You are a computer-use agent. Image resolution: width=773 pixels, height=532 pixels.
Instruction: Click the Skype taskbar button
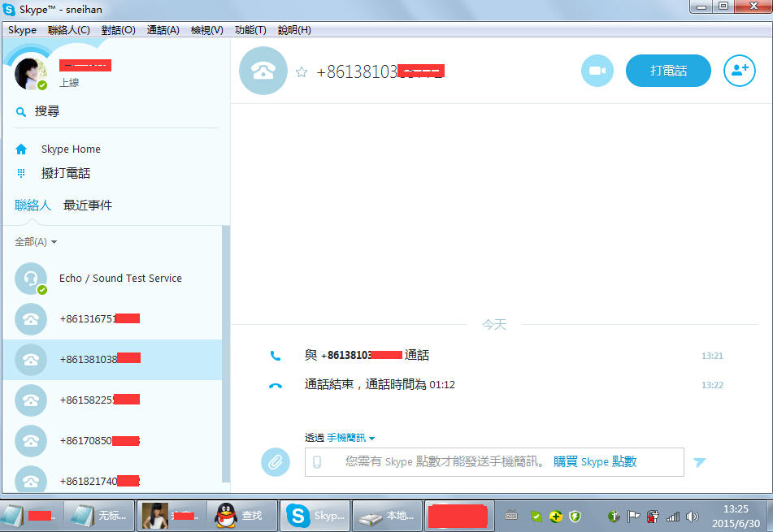pyautogui.click(x=315, y=515)
